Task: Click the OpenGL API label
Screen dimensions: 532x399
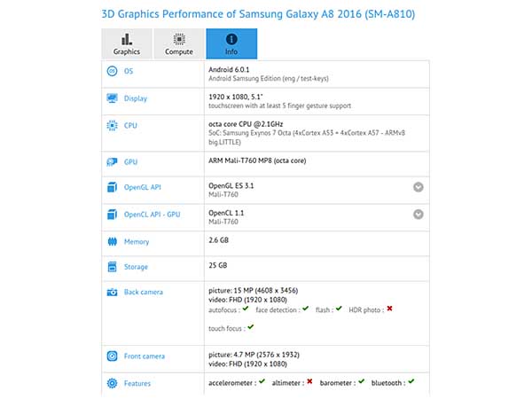Action: pos(142,187)
